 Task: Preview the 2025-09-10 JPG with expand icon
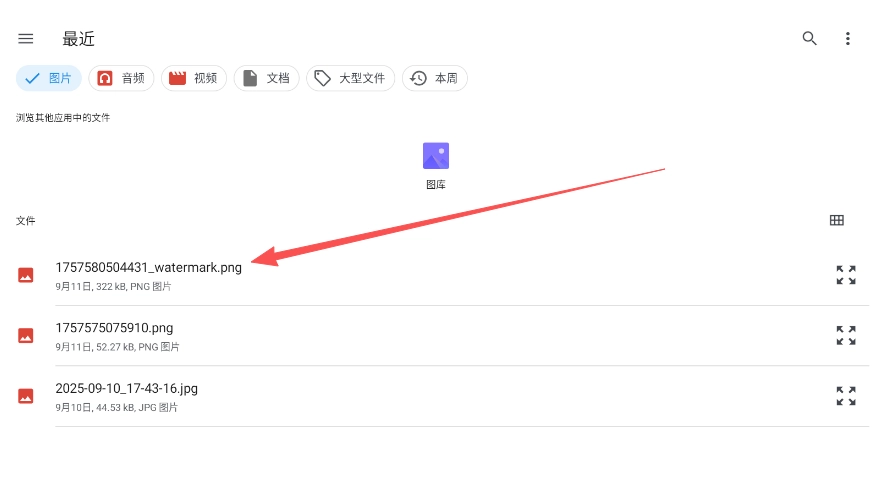[x=846, y=396]
